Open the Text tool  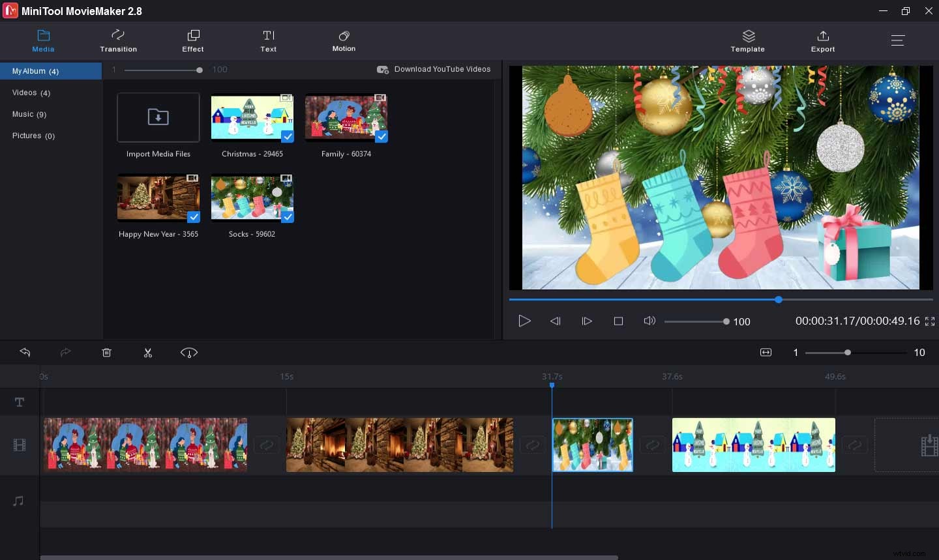pyautogui.click(x=268, y=40)
